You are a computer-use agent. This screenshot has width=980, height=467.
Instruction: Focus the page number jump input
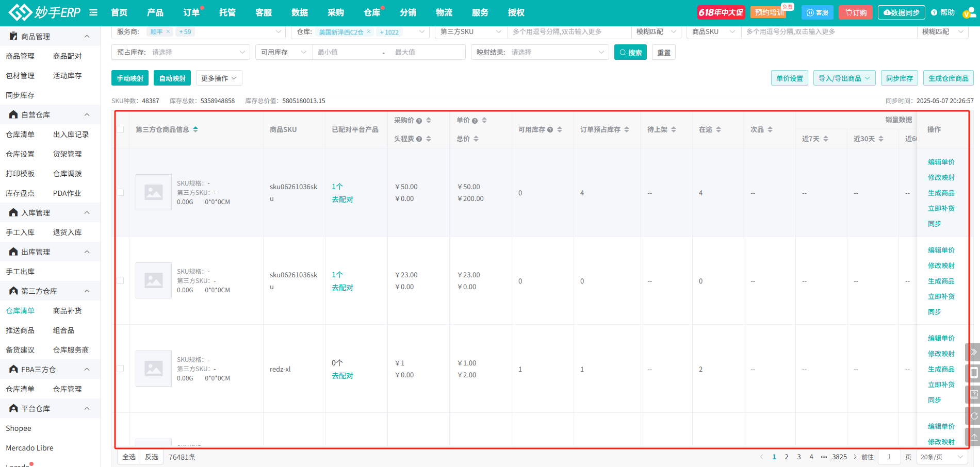coord(889,457)
